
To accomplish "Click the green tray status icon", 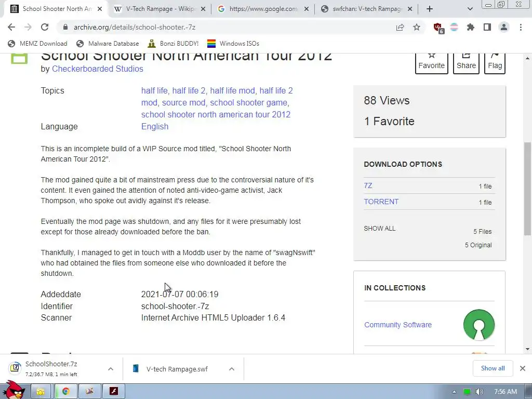I will 467,392.
